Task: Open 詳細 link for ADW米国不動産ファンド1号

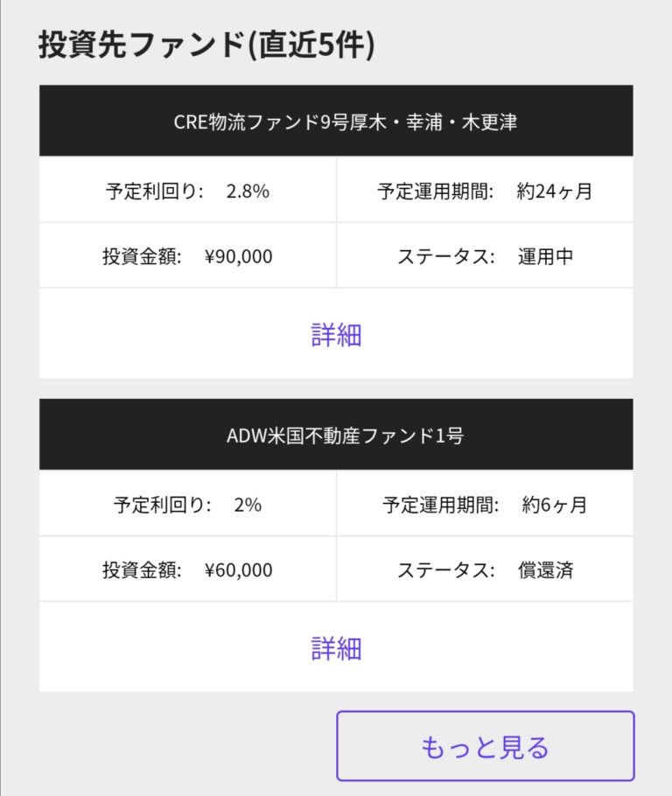Action: click(x=336, y=648)
